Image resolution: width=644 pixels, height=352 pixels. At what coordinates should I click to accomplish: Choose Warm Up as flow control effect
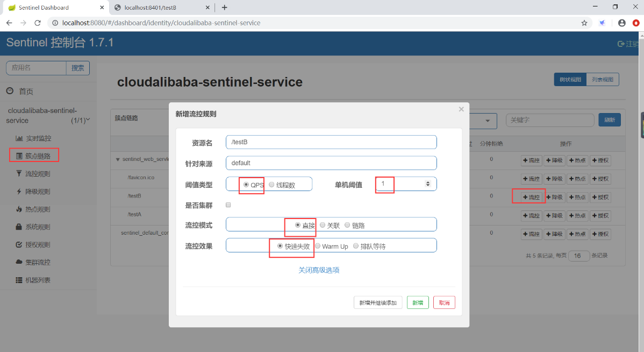(x=318, y=246)
